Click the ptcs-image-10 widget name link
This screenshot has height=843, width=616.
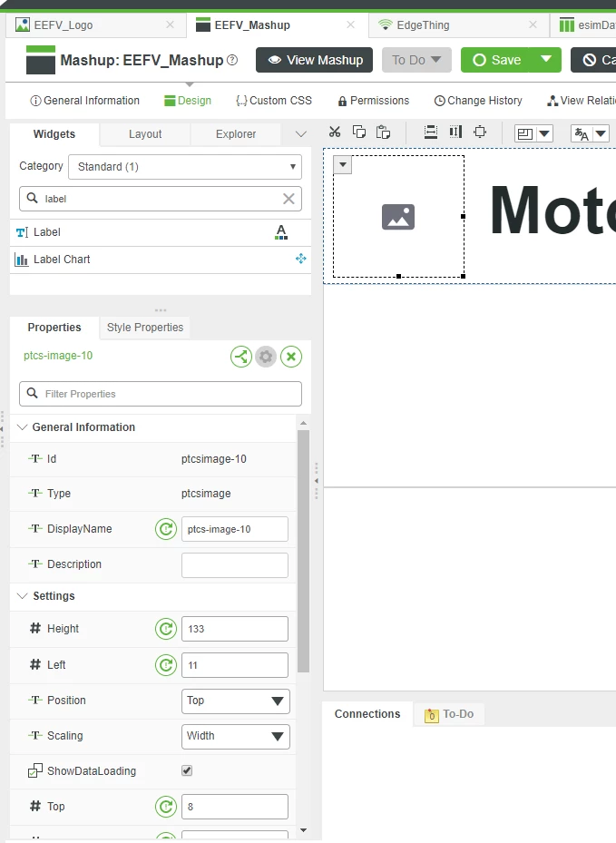[58, 356]
